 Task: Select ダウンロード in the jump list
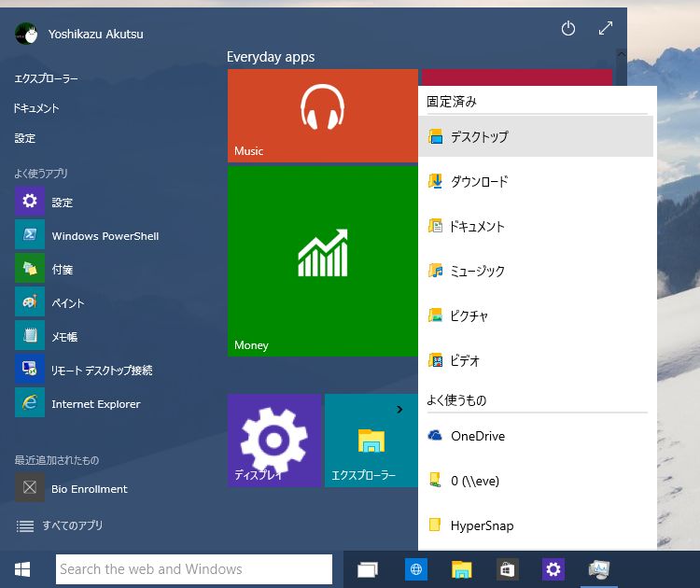click(536, 181)
